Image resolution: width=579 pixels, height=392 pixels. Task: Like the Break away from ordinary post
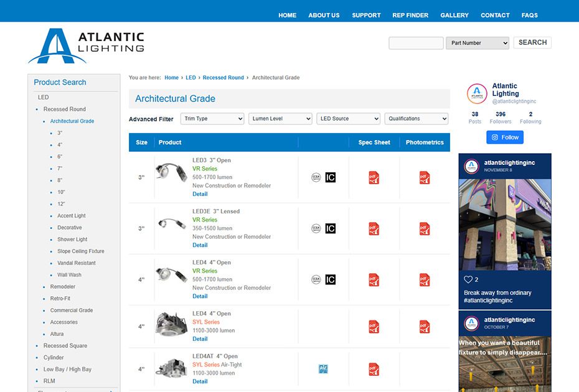coord(468,280)
